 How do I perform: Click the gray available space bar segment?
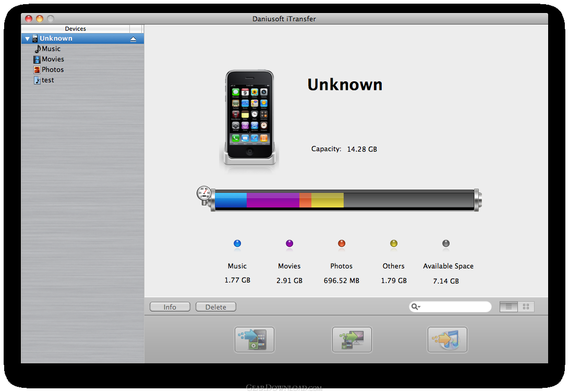tap(408, 200)
